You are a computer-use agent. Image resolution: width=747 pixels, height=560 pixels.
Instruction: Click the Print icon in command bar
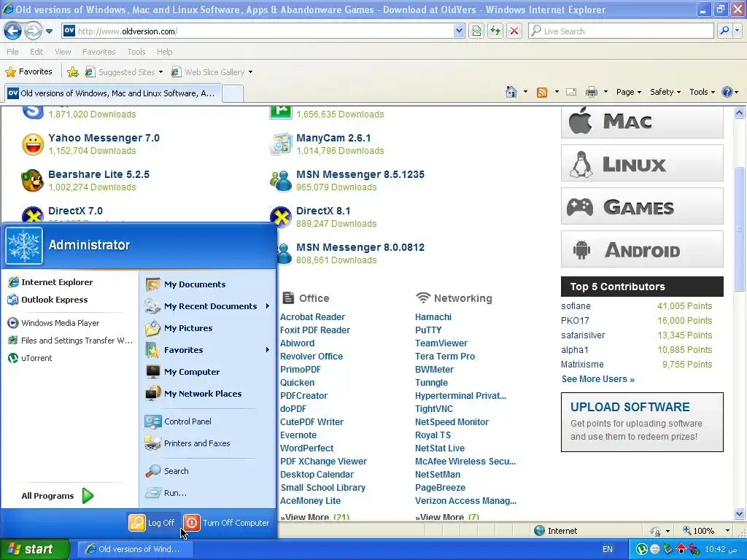[591, 92]
